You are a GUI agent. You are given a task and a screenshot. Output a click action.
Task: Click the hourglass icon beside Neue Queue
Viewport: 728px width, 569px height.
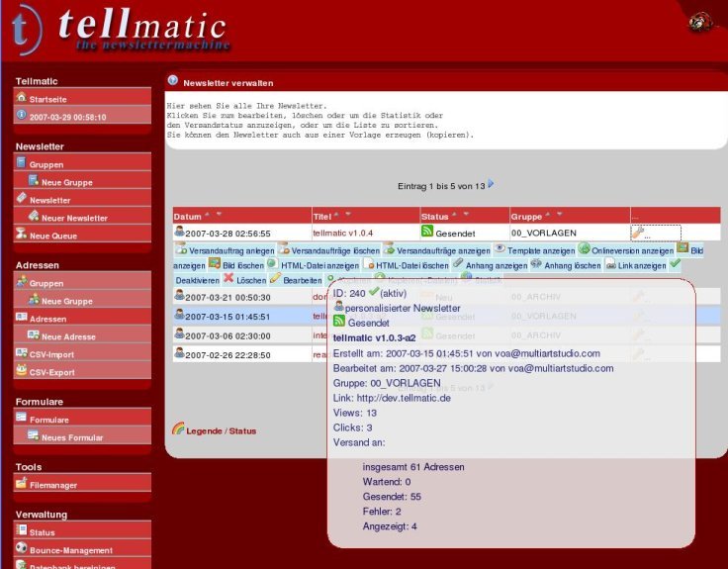(21, 234)
